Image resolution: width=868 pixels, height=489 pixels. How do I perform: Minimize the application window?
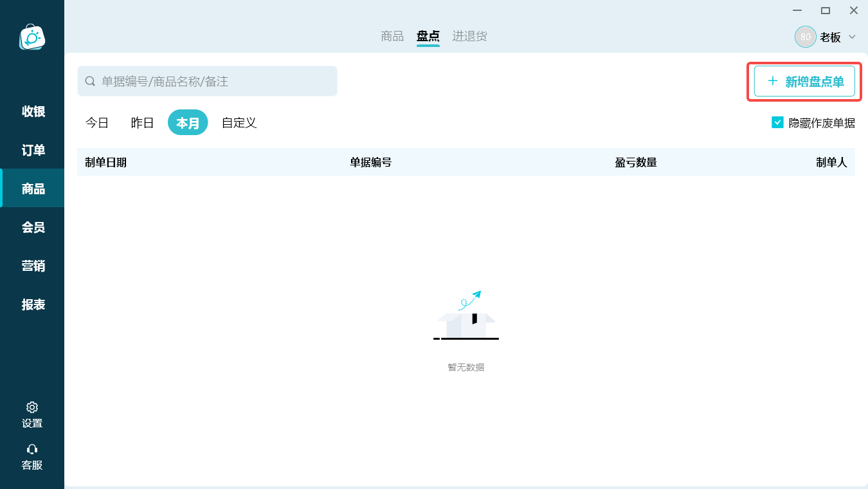coord(797,10)
